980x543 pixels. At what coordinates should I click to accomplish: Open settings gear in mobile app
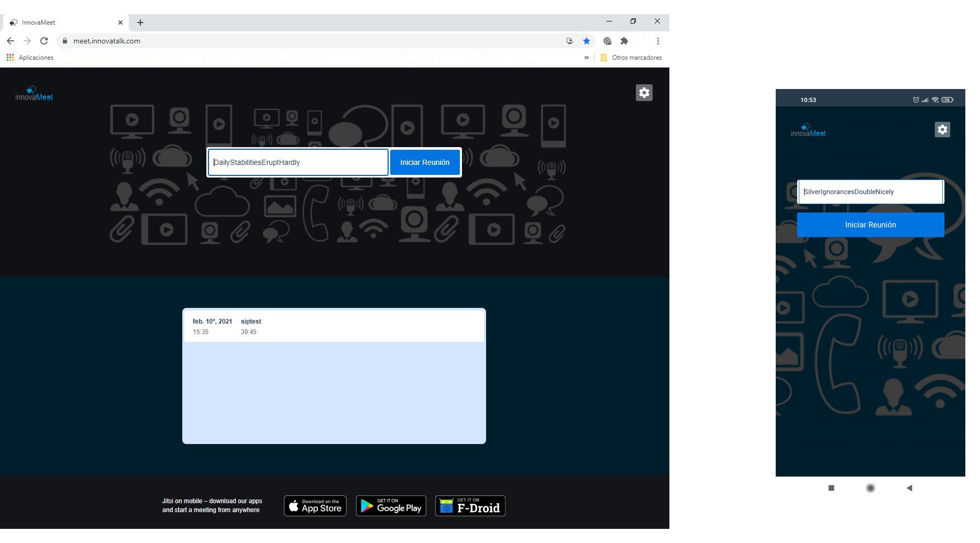(x=942, y=129)
